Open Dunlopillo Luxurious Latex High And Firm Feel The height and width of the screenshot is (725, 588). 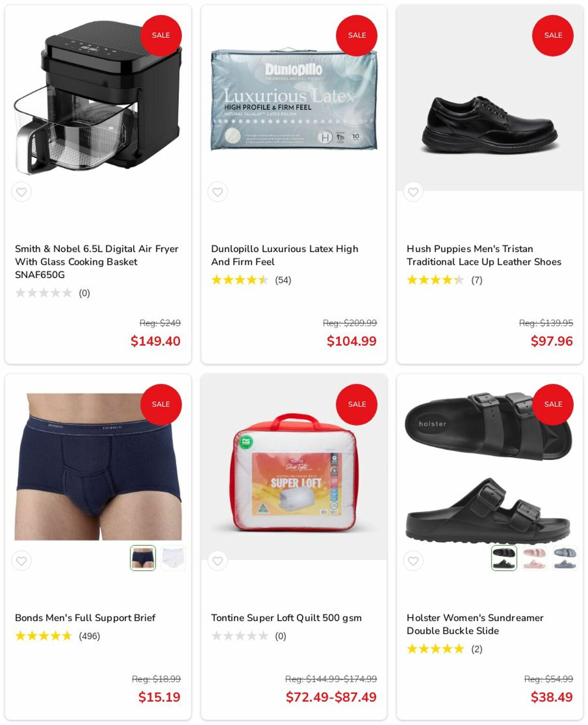[285, 255]
